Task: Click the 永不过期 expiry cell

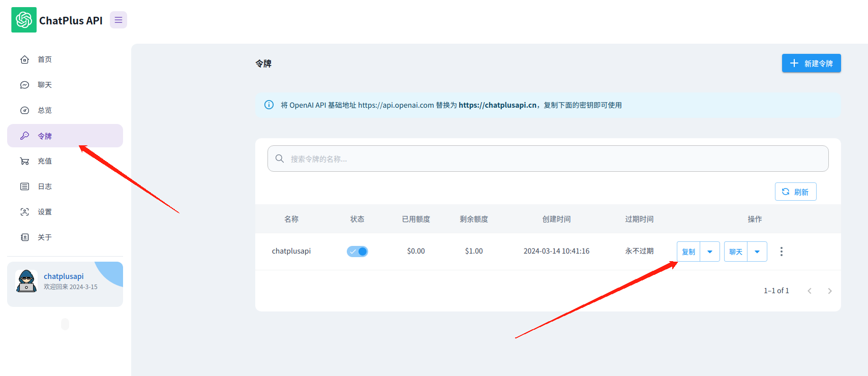Action: pos(639,251)
